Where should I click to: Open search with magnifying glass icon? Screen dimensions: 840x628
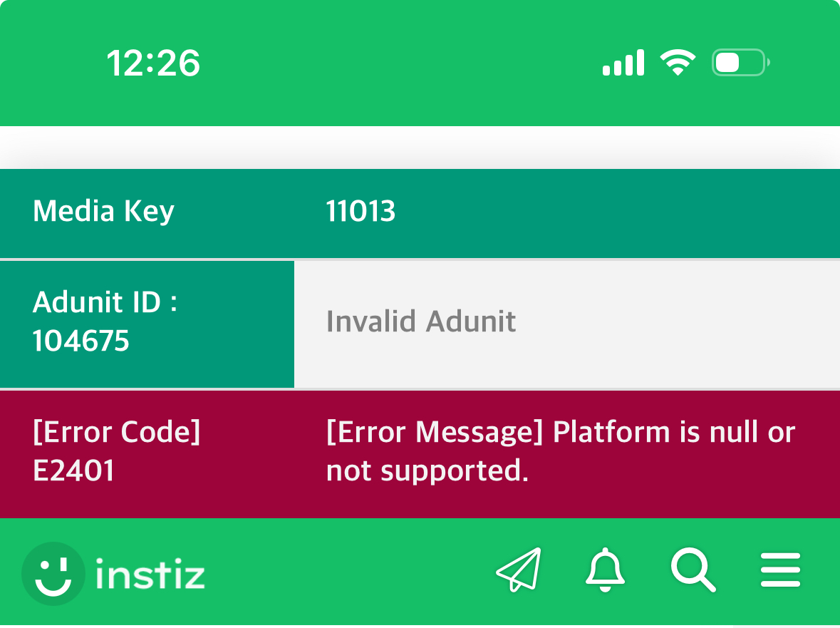[693, 570]
